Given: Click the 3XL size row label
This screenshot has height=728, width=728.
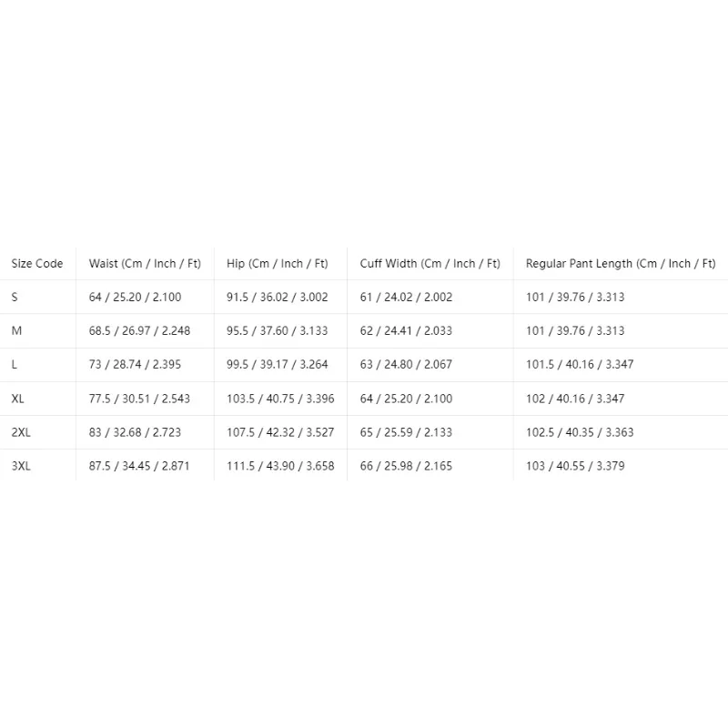Looking at the screenshot, I should tap(21, 466).
